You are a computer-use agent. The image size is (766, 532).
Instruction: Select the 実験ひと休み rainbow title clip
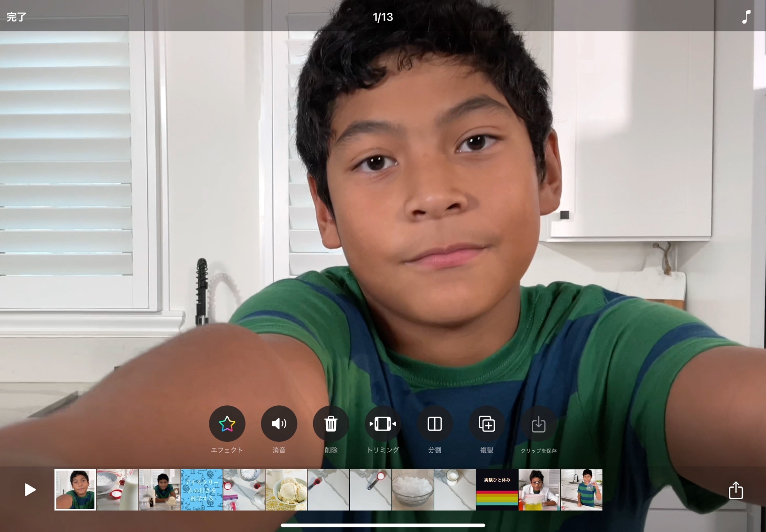pos(497,490)
